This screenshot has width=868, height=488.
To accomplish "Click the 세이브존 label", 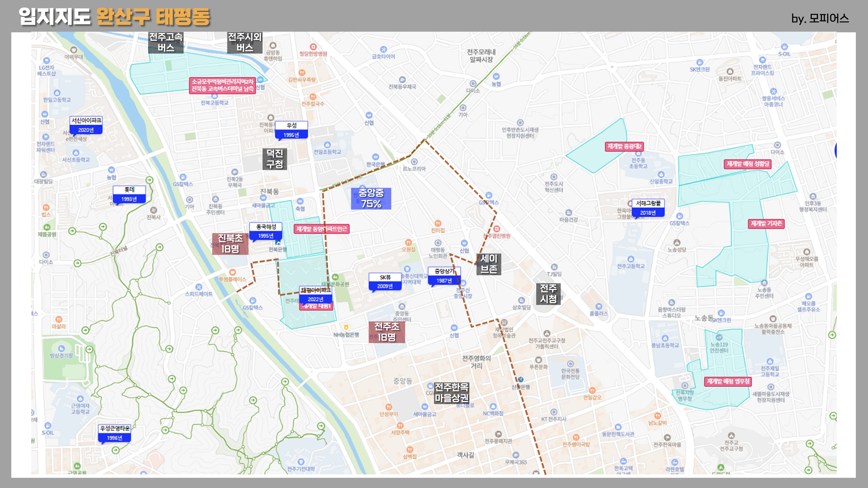I will tap(489, 264).
